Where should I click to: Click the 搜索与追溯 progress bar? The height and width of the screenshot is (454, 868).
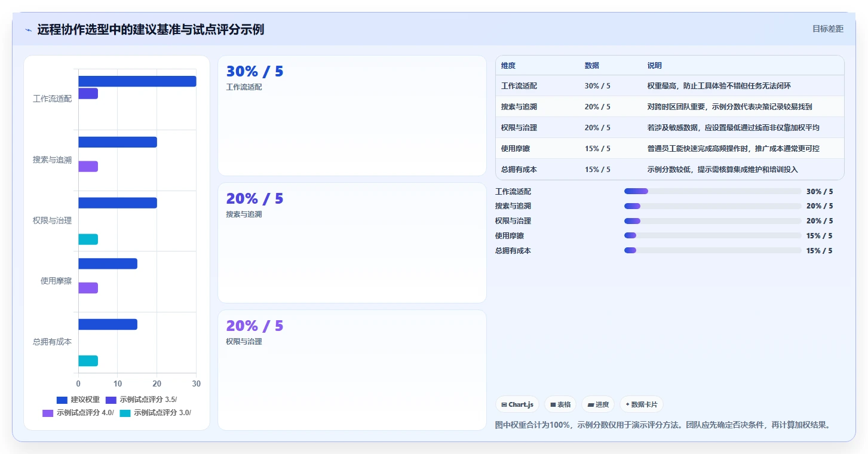point(713,206)
